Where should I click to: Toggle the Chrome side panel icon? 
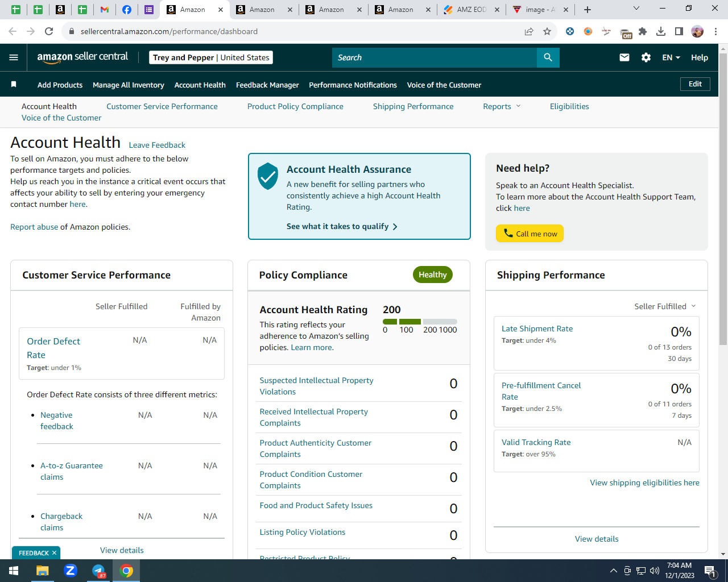pos(679,31)
